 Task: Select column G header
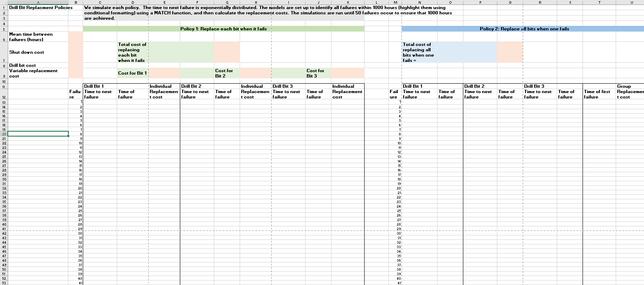coord(227,2)
